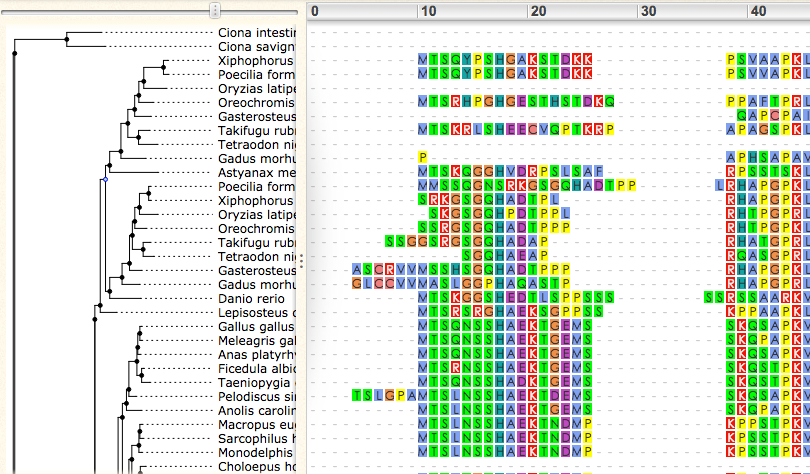Select Ciona intestinalis species label

coord(257,33)
